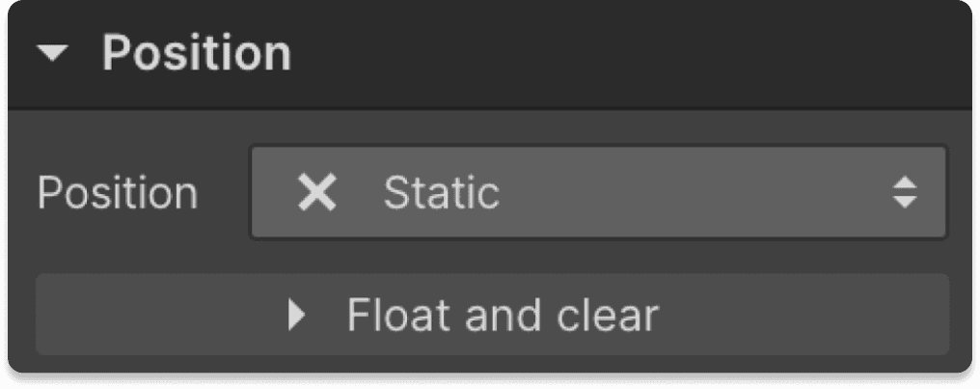Click the Float and clear label text
This screenshot has height=389, width=980.
502,315
